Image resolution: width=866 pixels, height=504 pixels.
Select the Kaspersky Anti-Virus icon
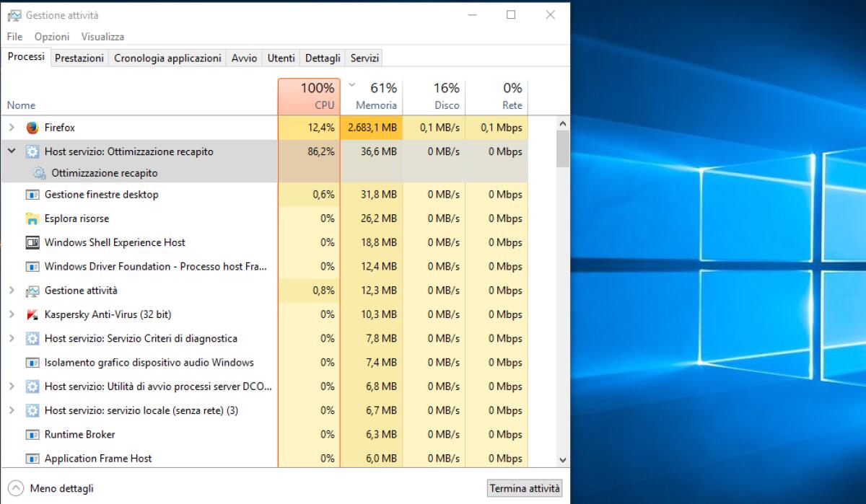(x=32, y=314)
